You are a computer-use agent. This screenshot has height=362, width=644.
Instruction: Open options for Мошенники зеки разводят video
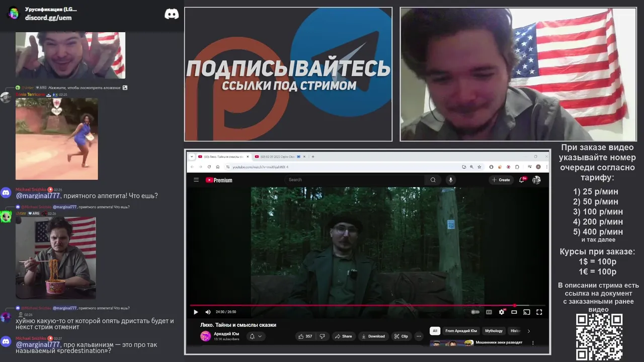tap(533, 343)
